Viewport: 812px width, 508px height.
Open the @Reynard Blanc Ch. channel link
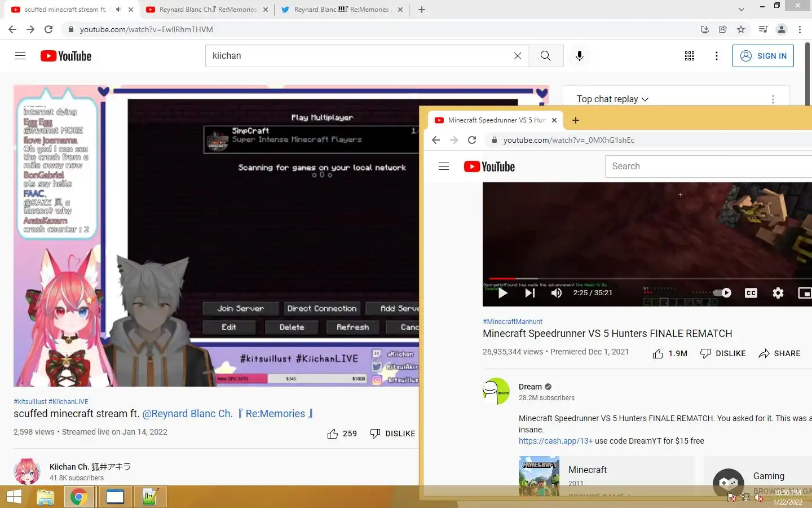pos(228,414)
